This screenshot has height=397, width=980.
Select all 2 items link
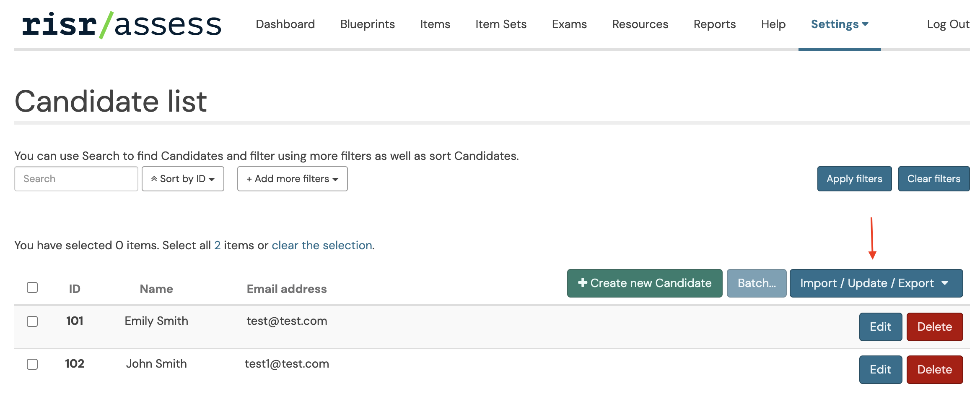[x=217, y=246]
